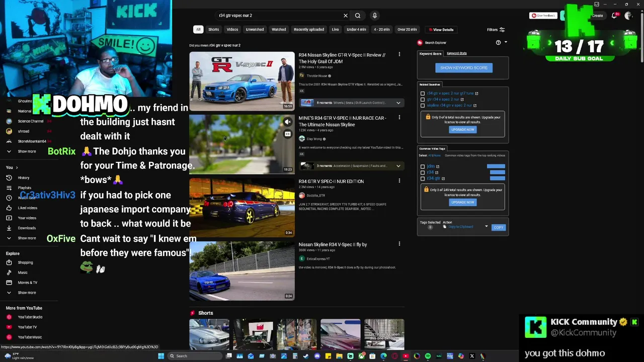The width and height of the screenshot is (644, 362).
Task: Open YouTube Studio link
Action: click(30, 317)
